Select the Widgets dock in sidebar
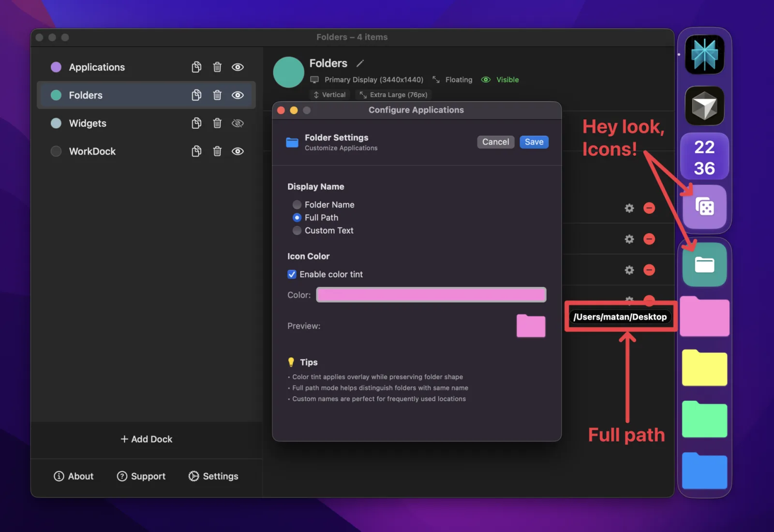This screenshot has height=532, width=774. [146, 123]
